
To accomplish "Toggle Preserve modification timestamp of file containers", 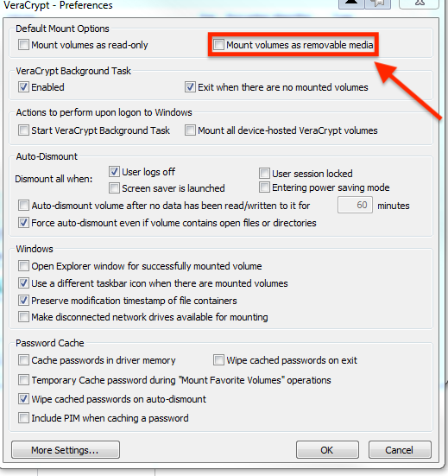I will click(23, 301).
